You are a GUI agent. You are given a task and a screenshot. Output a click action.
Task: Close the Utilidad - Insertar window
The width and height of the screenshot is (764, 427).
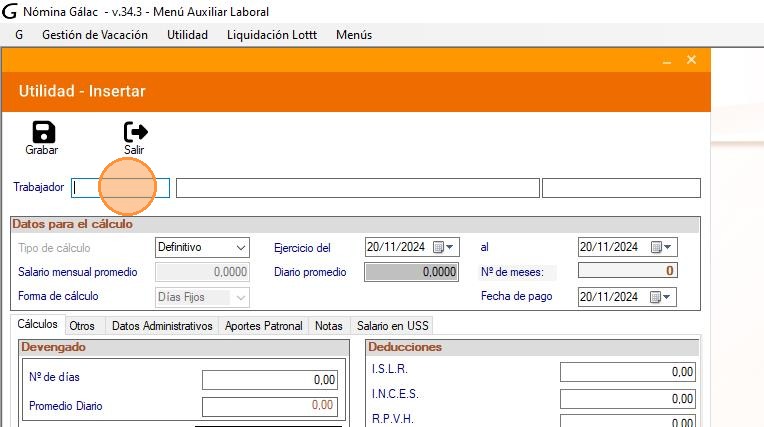(691, 59)
